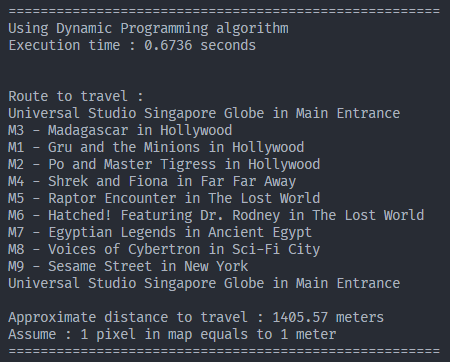The width and height of the screenshot is (450, 362).
Task: Select 'M2 - Po and Master Tigress' line
Action: pyautogui.click(x=164, y=164)
